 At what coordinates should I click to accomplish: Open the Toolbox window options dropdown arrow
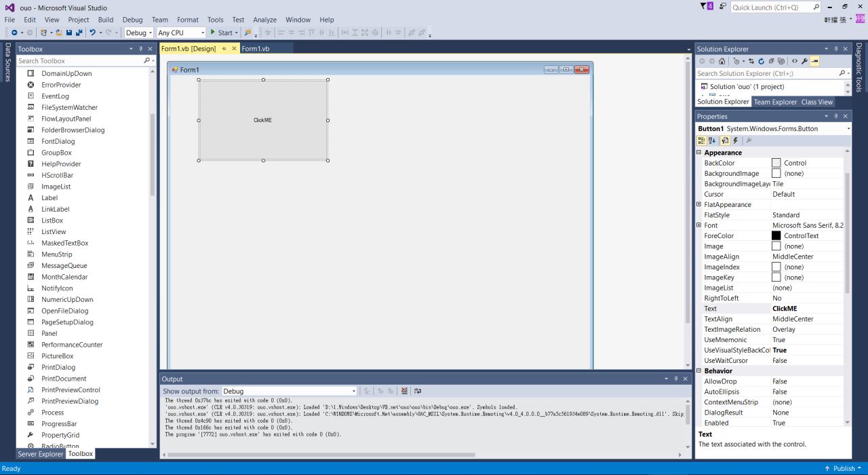click(x=132, y=49)
